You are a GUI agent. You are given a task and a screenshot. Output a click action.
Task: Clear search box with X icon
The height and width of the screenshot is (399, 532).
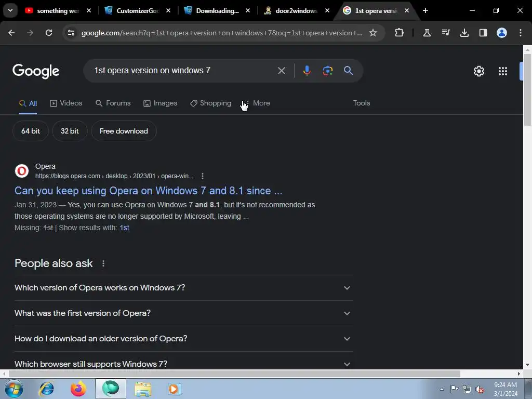tap(281, 71)
